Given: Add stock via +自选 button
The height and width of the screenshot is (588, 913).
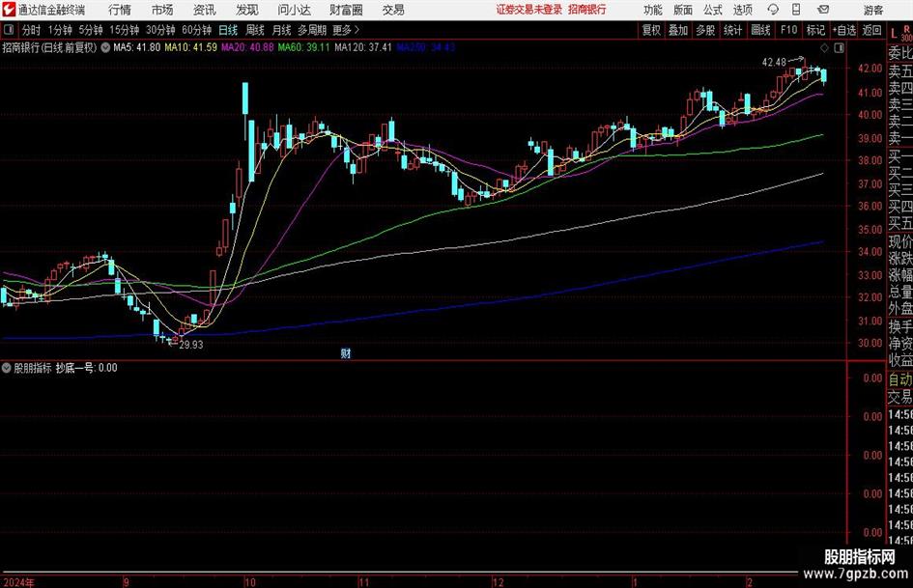Looking at the screenshot, I should point(844,30).
